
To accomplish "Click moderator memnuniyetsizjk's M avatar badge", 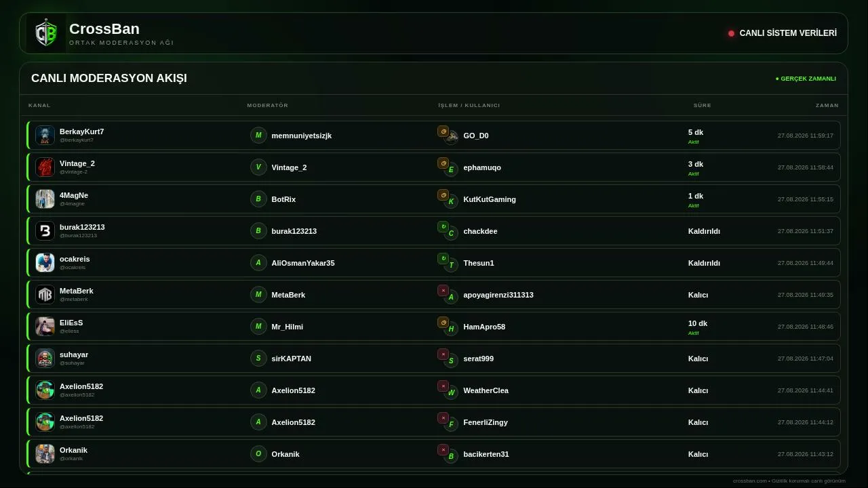I will pyautogui.click(x=258, y=135).
